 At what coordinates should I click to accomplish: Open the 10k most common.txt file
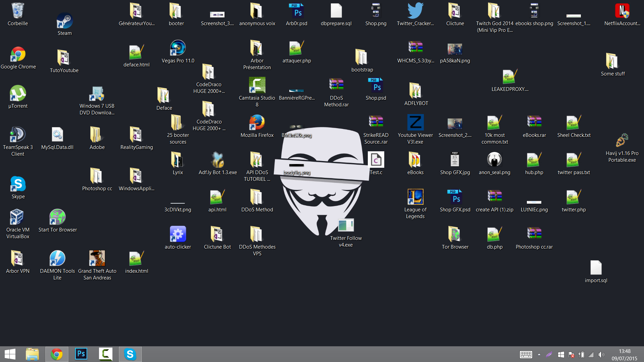point(495,129)
